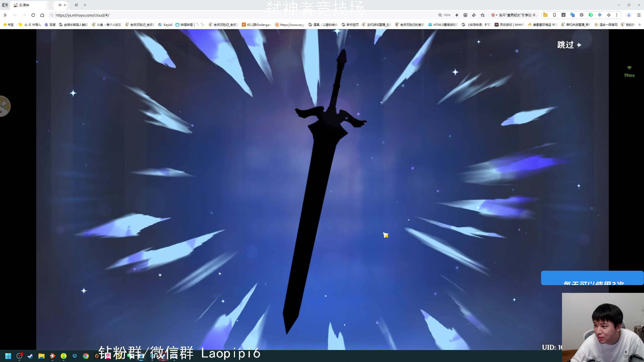Click the address bar with the mihoyo URL
Screen dimensions: 644x362
click(x=242, y=15)
